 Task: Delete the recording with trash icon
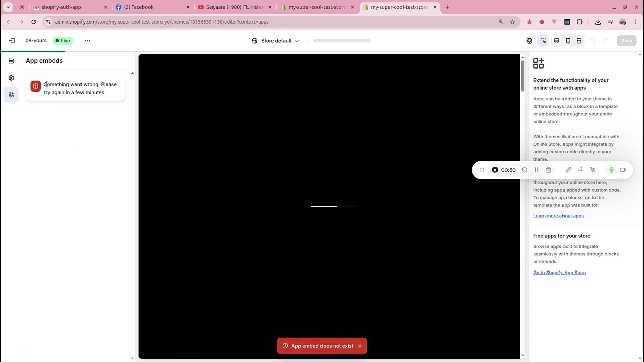click(x=548, y=170)
